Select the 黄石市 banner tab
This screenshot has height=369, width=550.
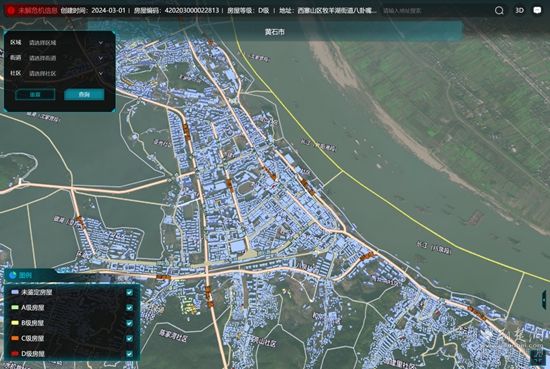point(275,32)
